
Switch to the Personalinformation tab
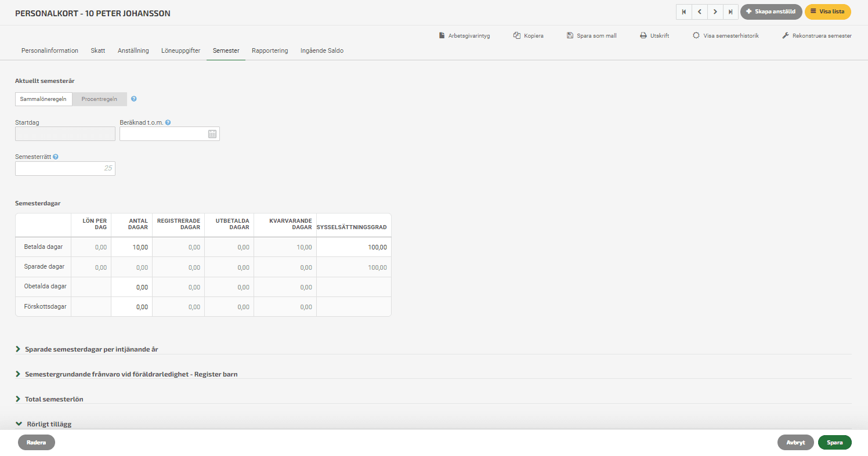50,50
